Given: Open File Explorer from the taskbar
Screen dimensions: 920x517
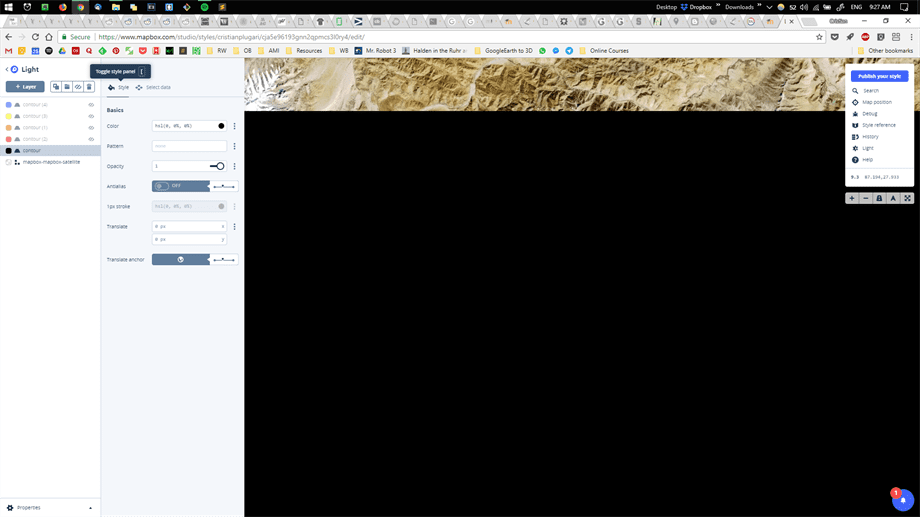Looking at the screenshot, I should tap(116, 7).
